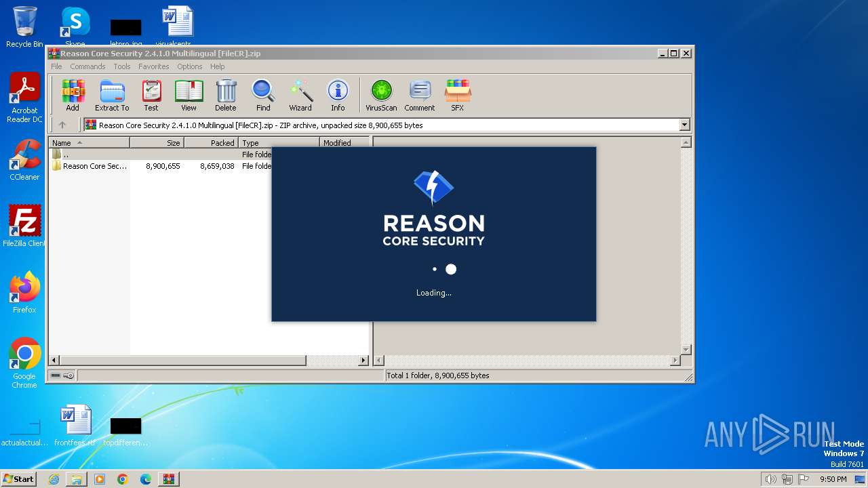Screen dimensions: 868x488
Task: Open Recycle Bin on desktop
Action: coord(24,27)
